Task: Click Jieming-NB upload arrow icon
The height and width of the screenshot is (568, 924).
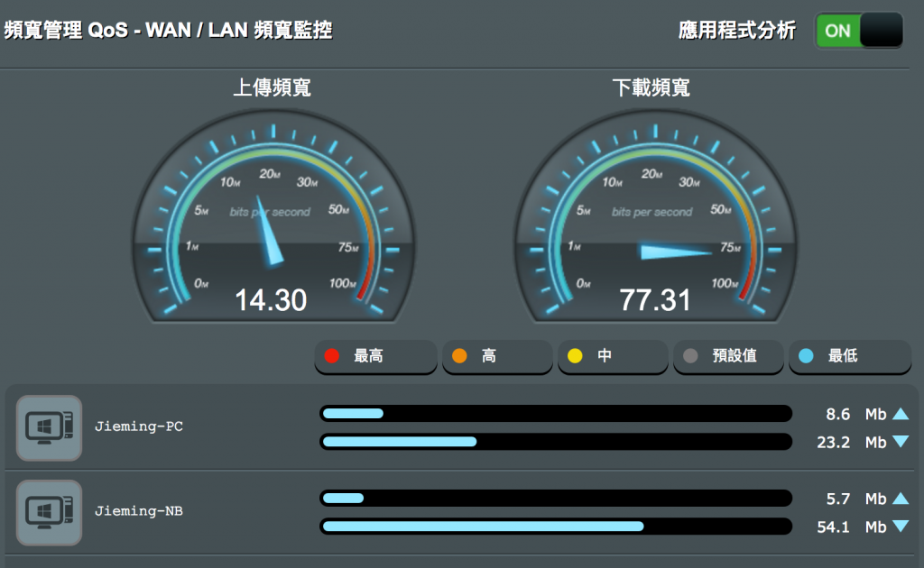Action: [901, 499]
